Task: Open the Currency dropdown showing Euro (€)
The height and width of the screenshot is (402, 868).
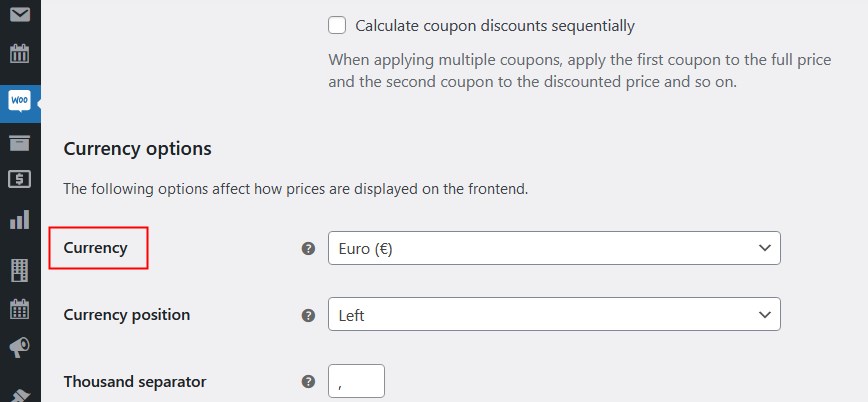Action: pyautogui.click(x=554, y=248)
